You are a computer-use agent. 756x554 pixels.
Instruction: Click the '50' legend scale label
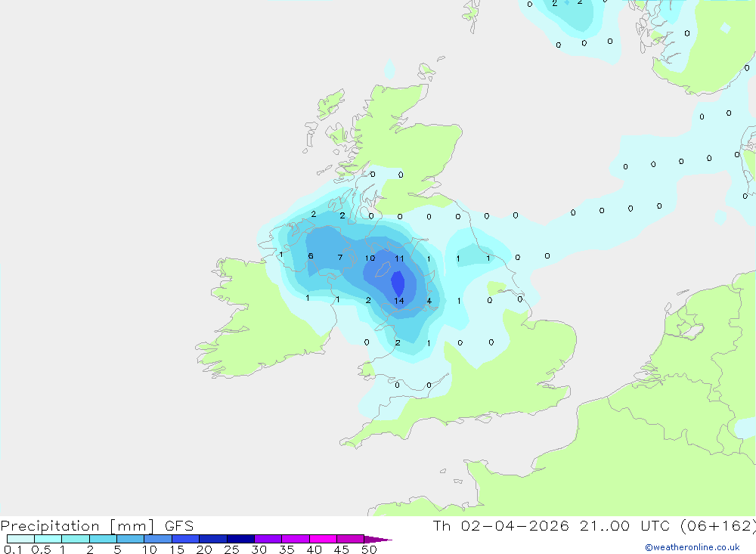coord(370,549)
